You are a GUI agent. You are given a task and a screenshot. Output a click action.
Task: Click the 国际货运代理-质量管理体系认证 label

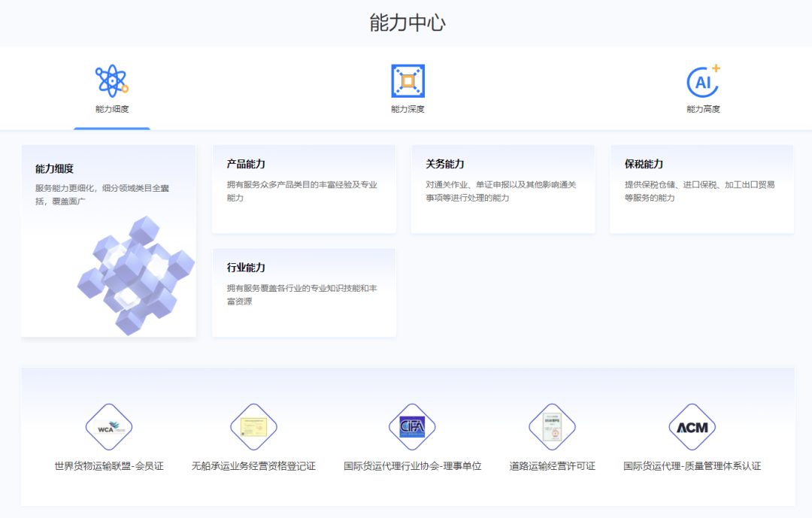(x=692, y=466)
